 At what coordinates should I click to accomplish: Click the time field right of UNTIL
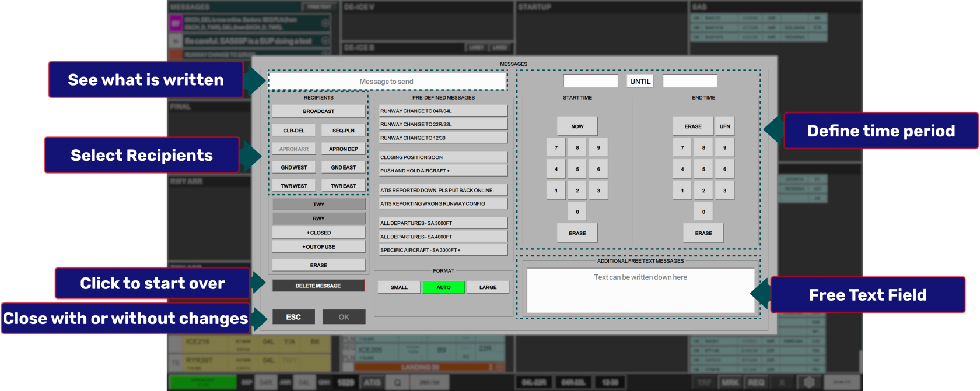coord(690,81)
